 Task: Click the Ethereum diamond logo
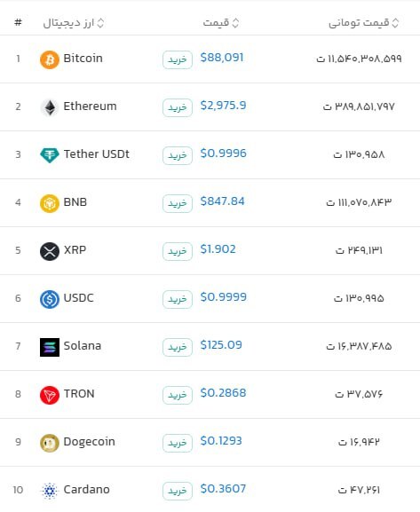click(x=50, y=107)
